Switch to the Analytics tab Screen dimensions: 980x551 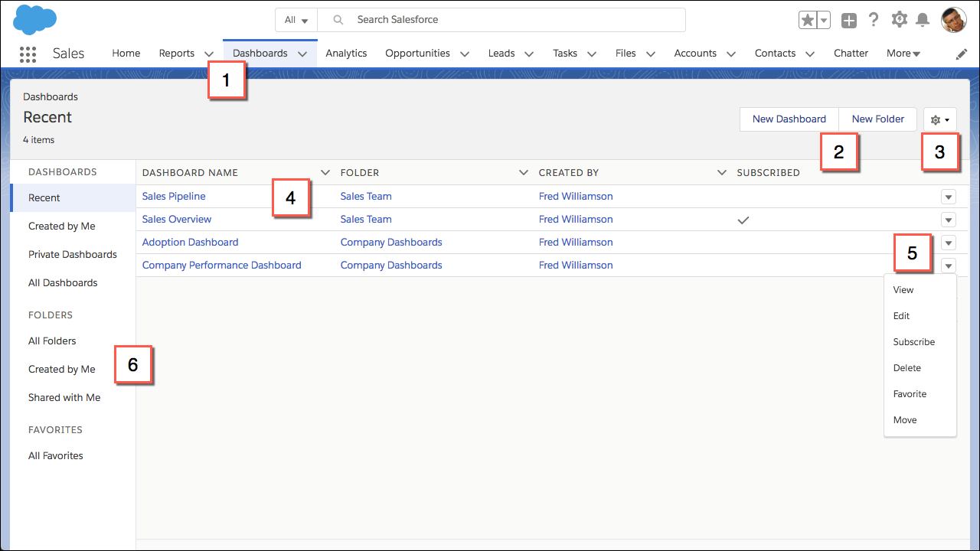click(346, 54)
